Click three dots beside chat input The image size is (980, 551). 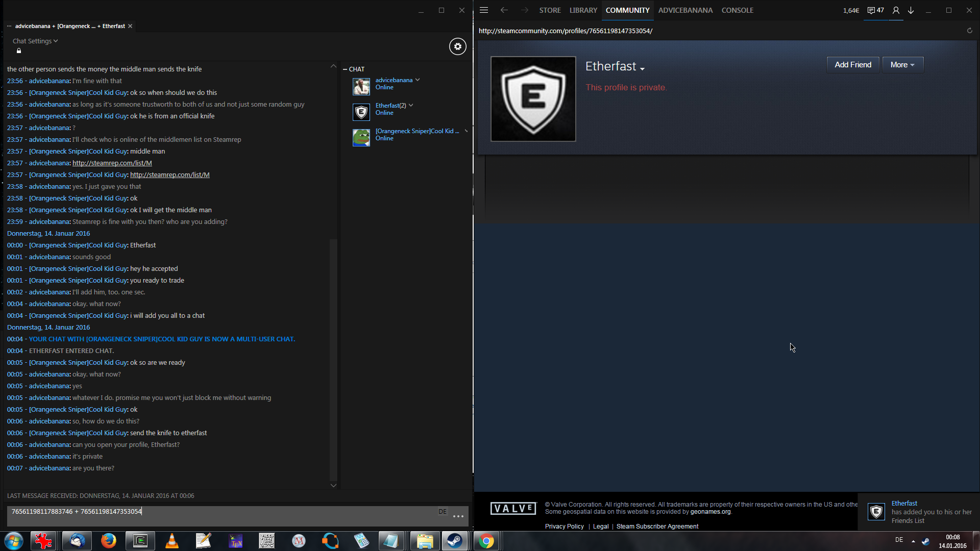(x=458, y=516)
